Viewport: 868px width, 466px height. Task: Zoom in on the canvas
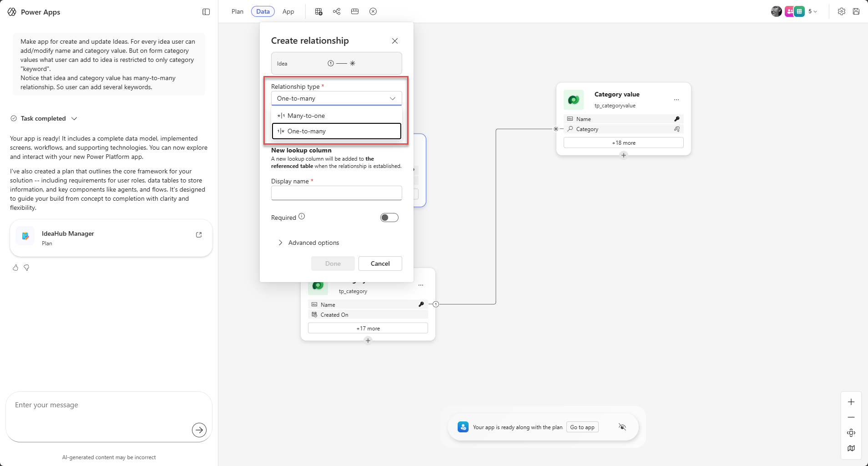pos(851,402)
